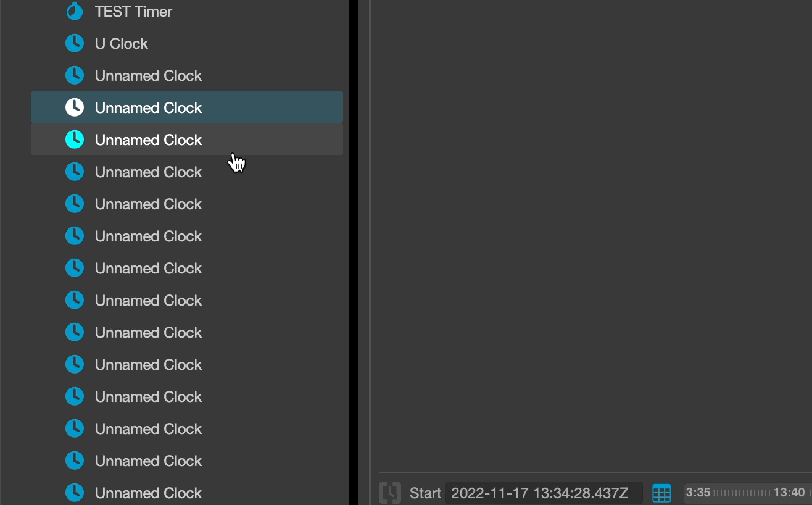Screen dimensions: 812x505
Task: Click the Start label in the time conductor bar
Action: [425, 493]
